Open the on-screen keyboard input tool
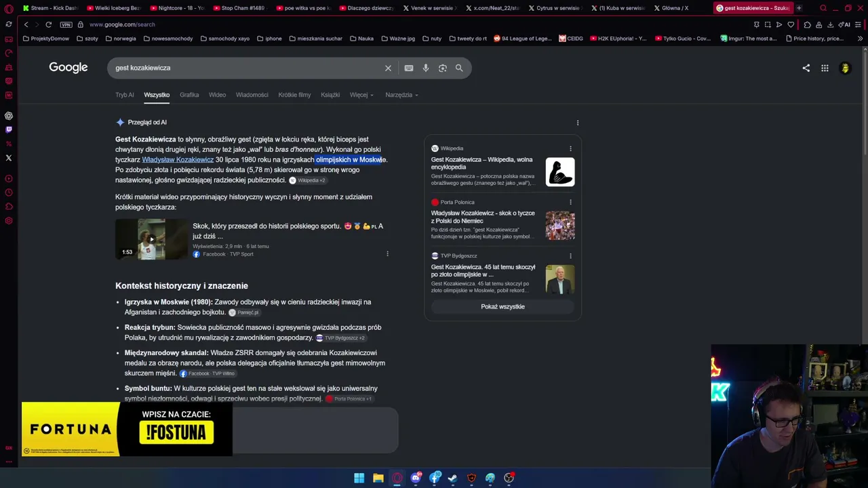 [x=408, y=68]
